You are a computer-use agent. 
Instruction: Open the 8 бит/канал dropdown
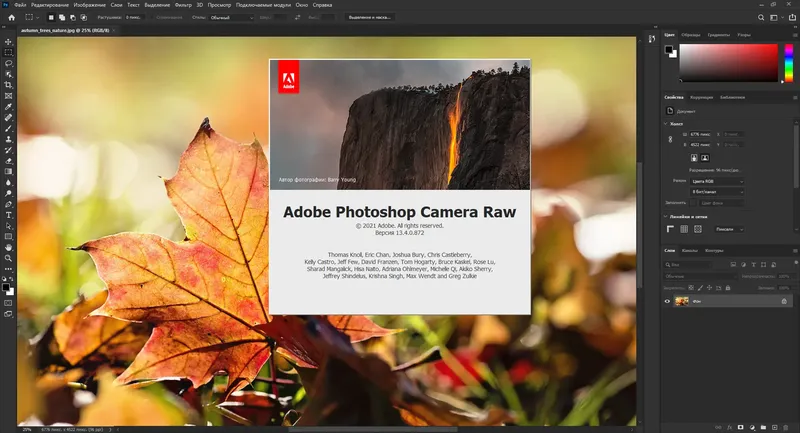tap(717, 192)
